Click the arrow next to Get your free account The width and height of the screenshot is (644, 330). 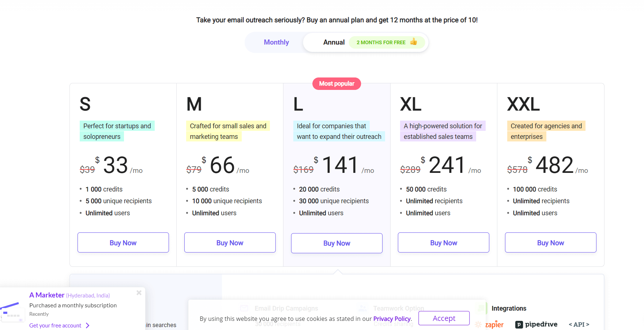(87, 326)
